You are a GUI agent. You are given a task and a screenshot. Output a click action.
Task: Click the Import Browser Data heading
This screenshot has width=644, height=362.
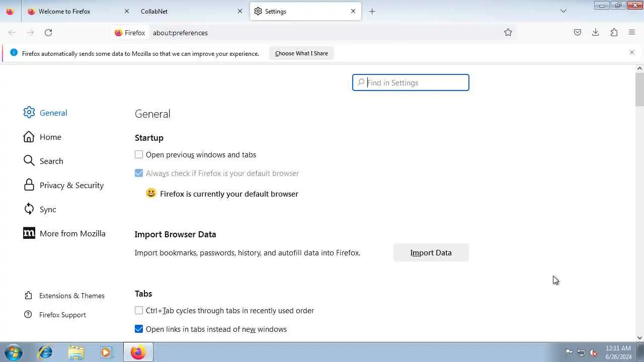pyautogui.click(x=175, y=234)
